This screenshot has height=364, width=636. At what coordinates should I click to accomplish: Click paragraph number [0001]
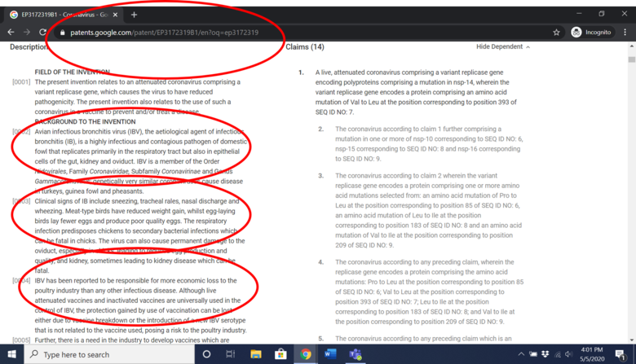21,82
